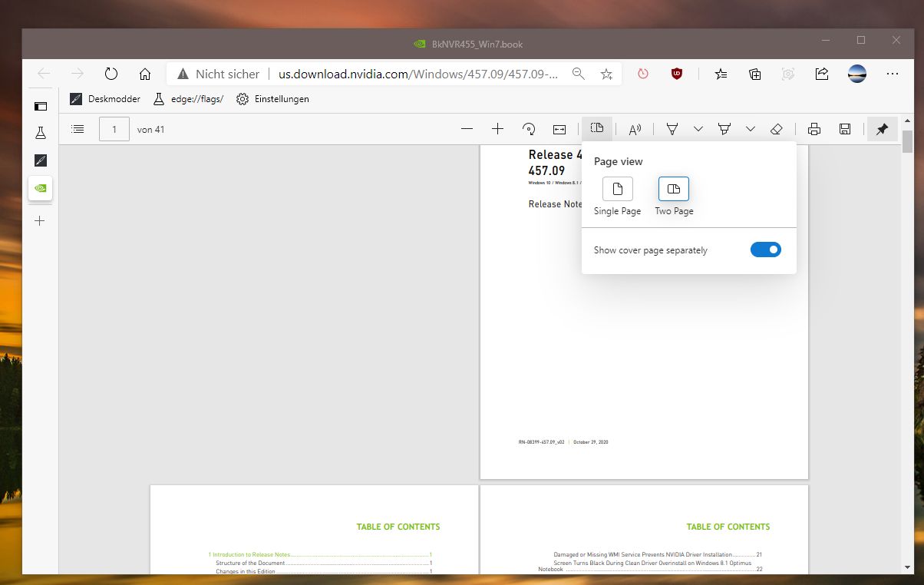
Task: Click the back navigation arrow
Action: tap(44, 74)
